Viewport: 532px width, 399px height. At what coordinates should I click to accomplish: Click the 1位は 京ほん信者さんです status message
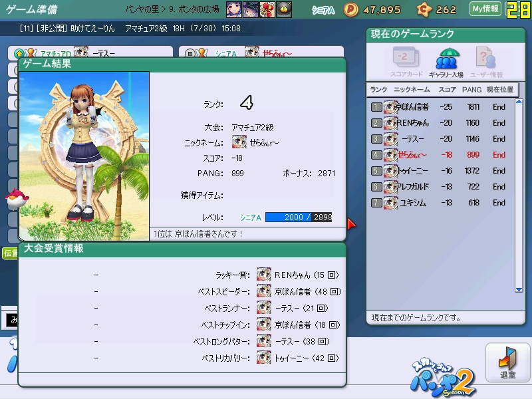click(x=198, y=234)
